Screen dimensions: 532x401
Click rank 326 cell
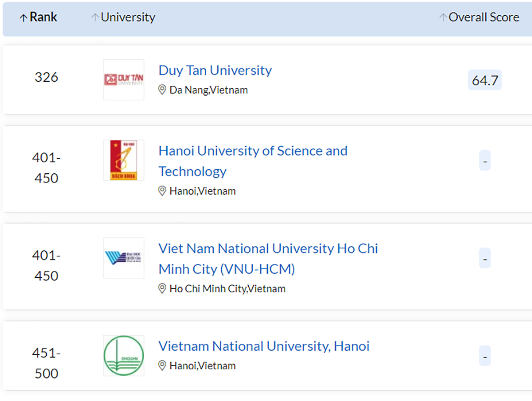pyautogui.click(x=46, y=77)
